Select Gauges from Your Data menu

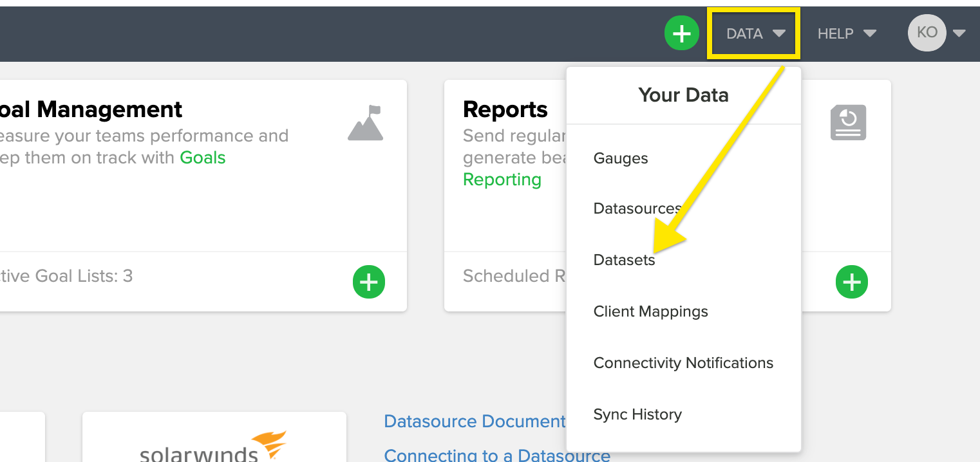pyautogui.click(x=621, y=158)
